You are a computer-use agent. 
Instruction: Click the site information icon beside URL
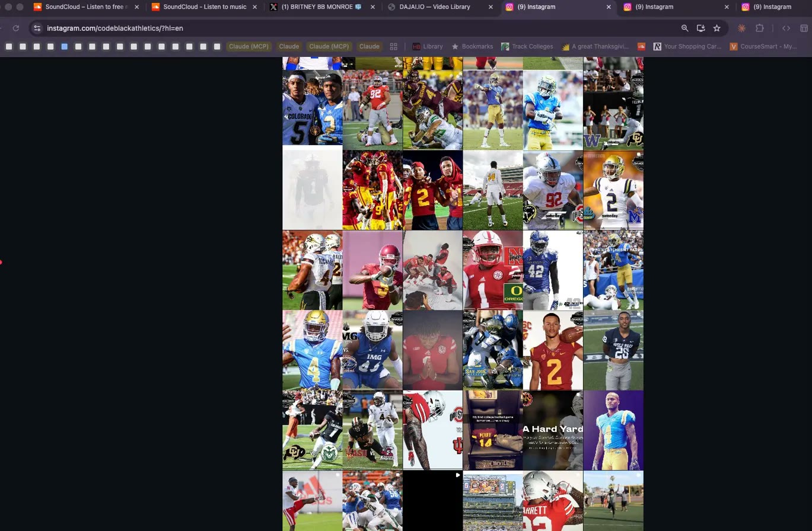click(37, 28)
